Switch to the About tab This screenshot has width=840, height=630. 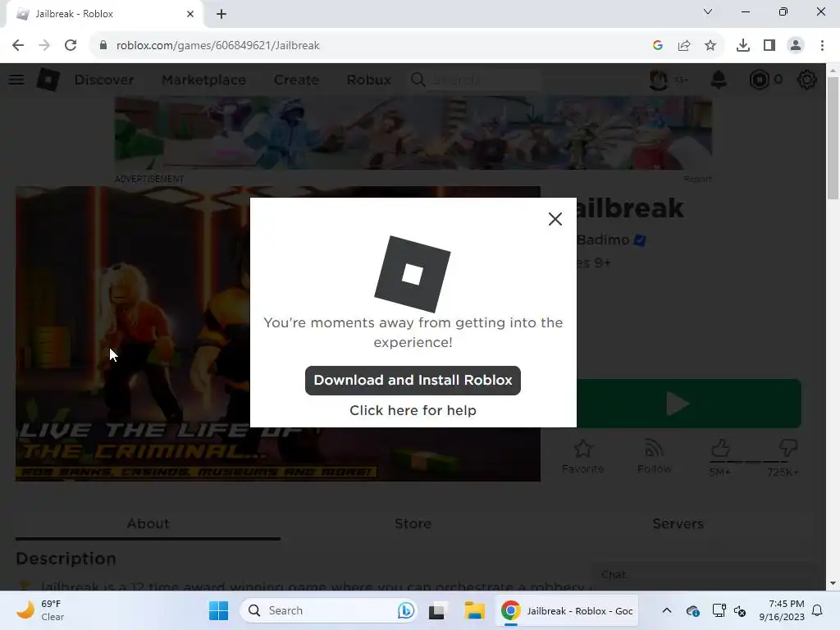coord(148,523)
